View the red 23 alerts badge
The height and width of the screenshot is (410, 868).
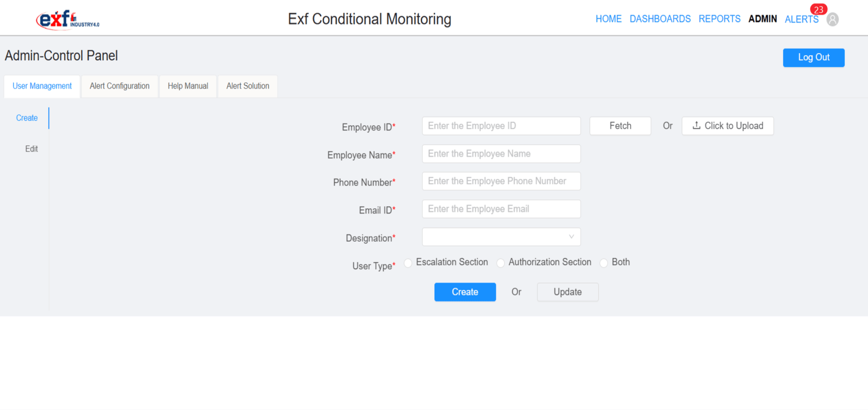tap(818, 9)
